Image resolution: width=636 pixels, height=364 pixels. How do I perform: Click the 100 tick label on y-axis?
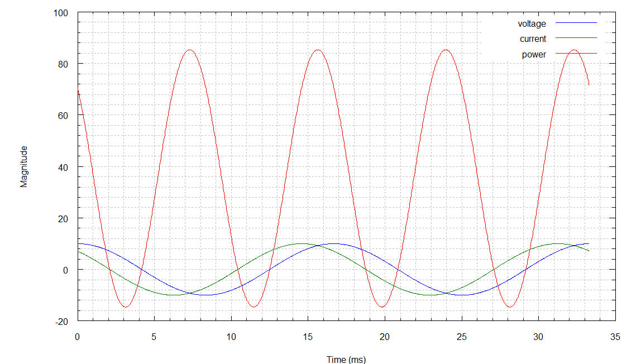(60, 13)
